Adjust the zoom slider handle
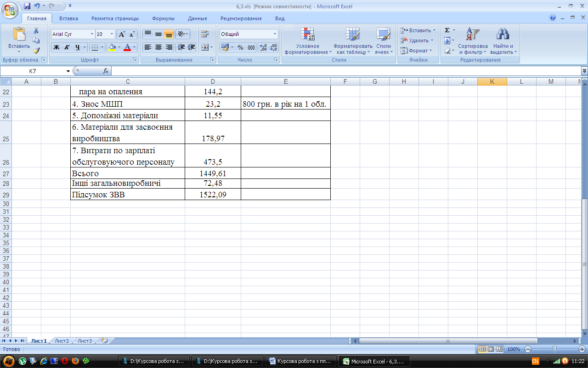The width and height of the screenshot is (588, 368). tap(554, 349)
